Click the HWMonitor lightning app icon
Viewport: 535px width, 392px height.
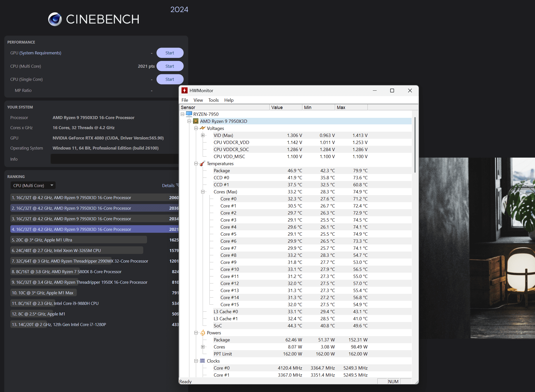pos(185,90)
